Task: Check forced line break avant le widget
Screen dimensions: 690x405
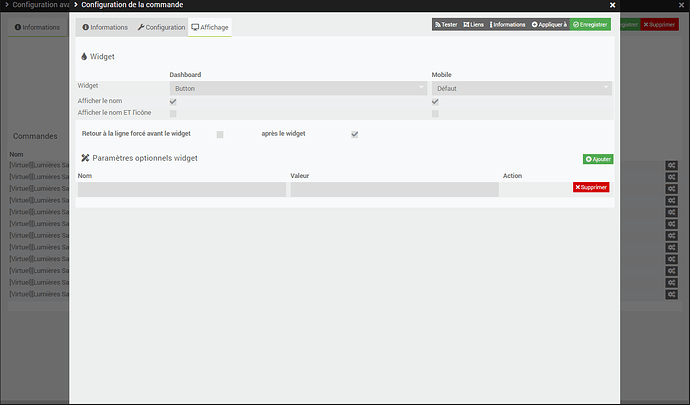Action: pos(220,134)
